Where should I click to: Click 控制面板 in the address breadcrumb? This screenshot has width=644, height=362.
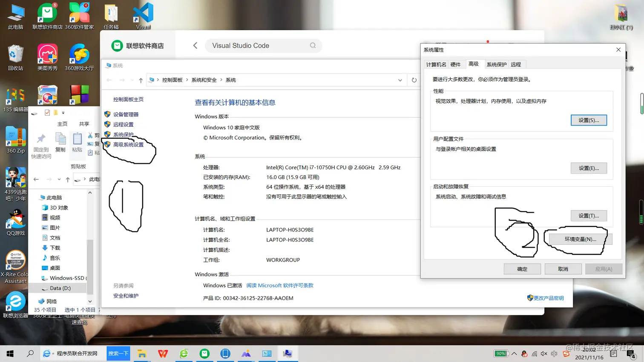172,80
